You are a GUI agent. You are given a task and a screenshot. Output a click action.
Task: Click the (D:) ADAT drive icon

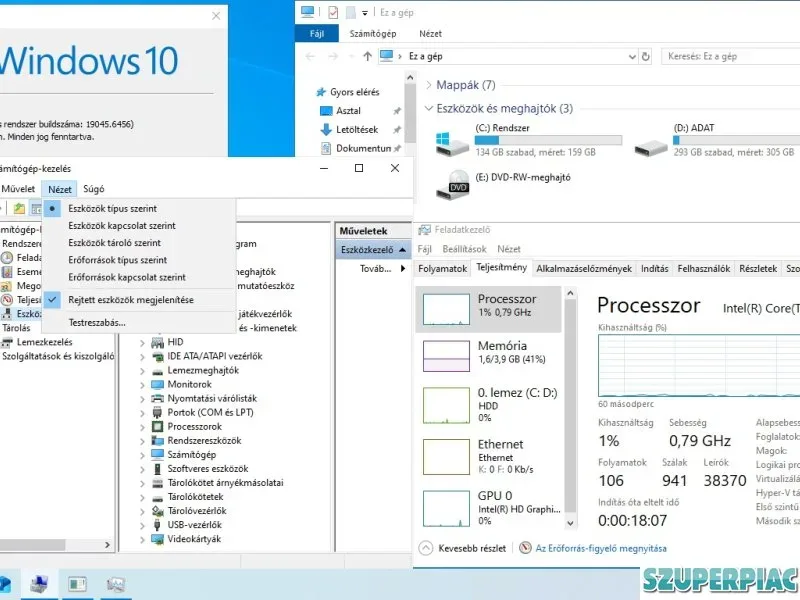[651, 147]
